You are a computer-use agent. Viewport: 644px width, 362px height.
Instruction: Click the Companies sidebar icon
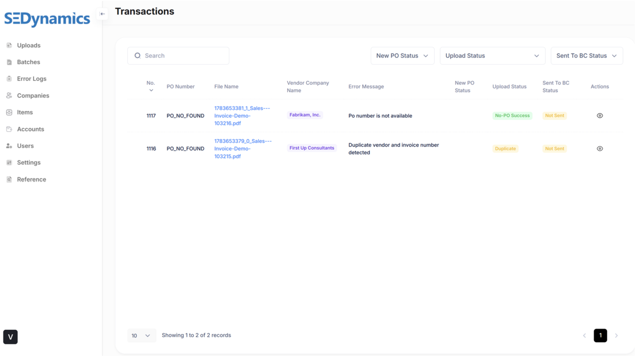click(x=9, y=96)
